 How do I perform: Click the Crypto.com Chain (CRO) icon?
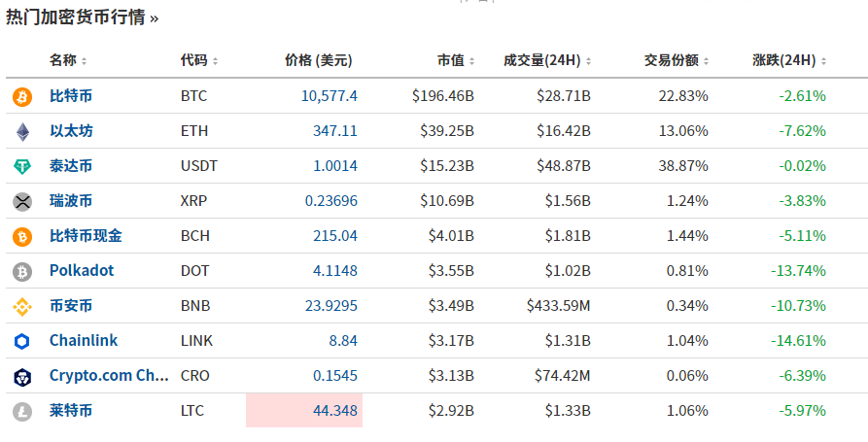tap(22, 377)
